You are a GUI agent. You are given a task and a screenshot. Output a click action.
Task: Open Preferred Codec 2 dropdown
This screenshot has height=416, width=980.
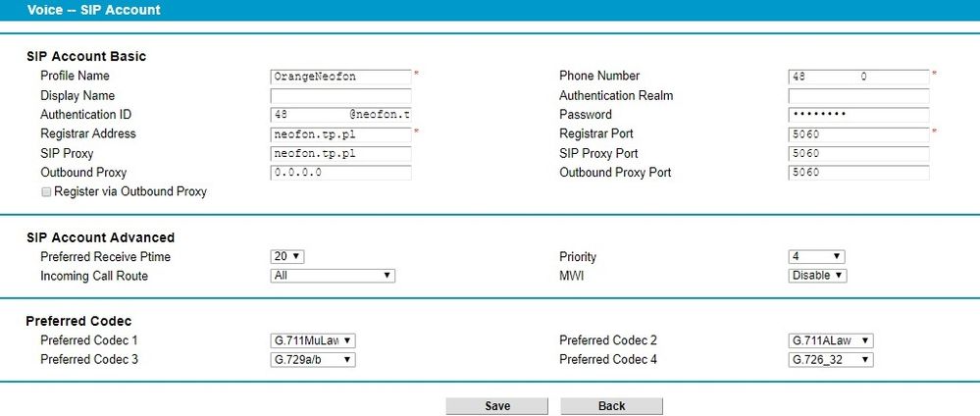(830, 340)
